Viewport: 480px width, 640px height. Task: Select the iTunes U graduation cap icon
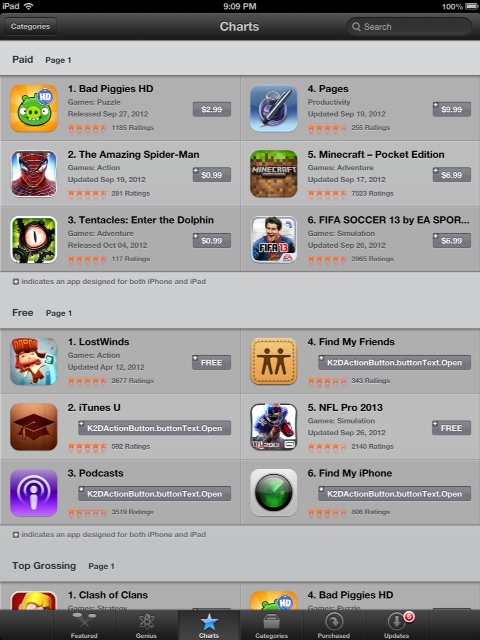click(34, 427)
